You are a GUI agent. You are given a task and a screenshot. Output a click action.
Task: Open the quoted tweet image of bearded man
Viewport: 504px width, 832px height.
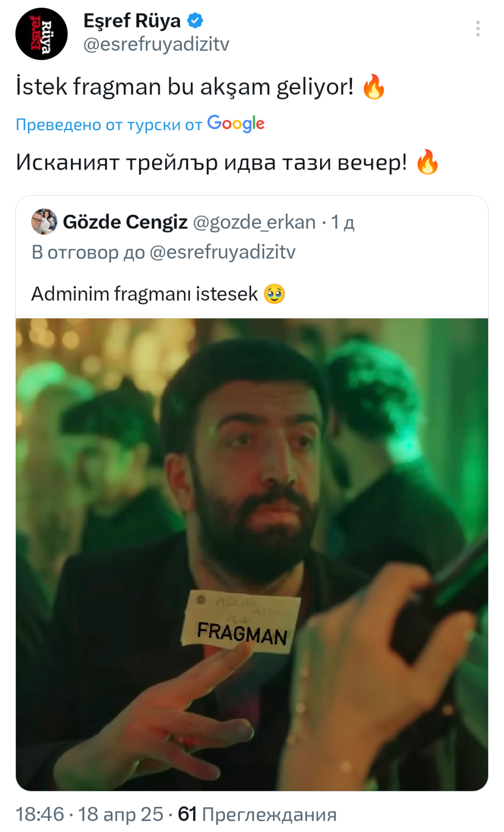[x=252, y=554]
